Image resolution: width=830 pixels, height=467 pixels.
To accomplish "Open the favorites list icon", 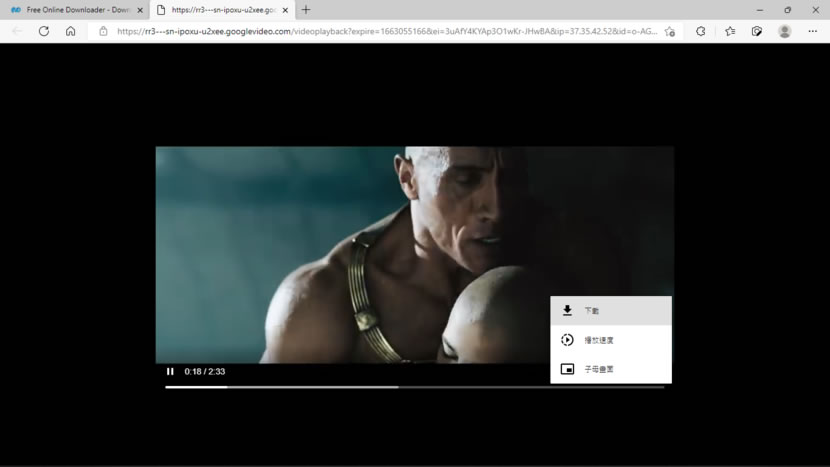I will click(730, 31).
